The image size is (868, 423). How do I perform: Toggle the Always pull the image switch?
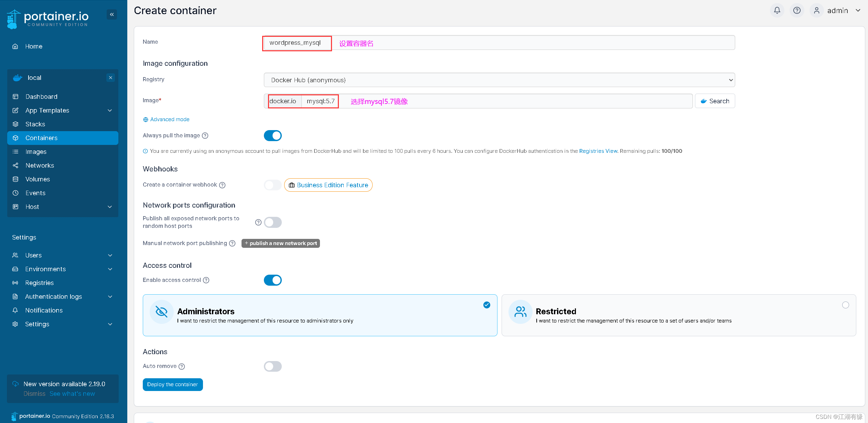(272, 135)
